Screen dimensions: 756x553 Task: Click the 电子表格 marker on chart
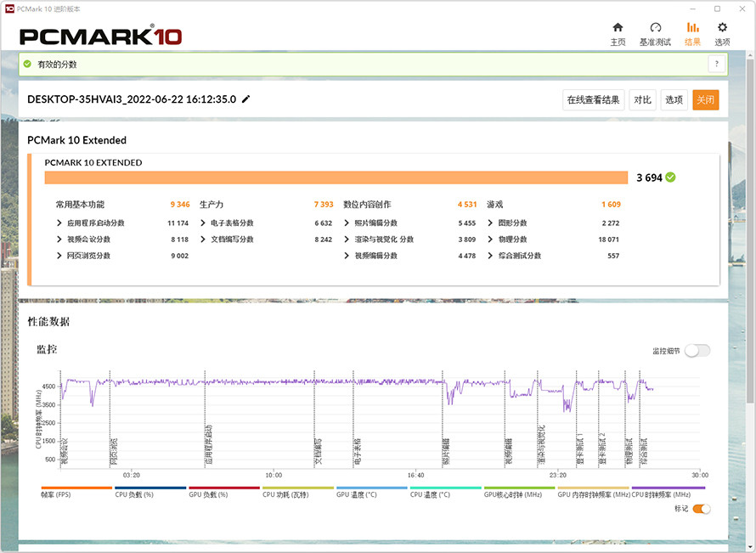coord(358,451)
